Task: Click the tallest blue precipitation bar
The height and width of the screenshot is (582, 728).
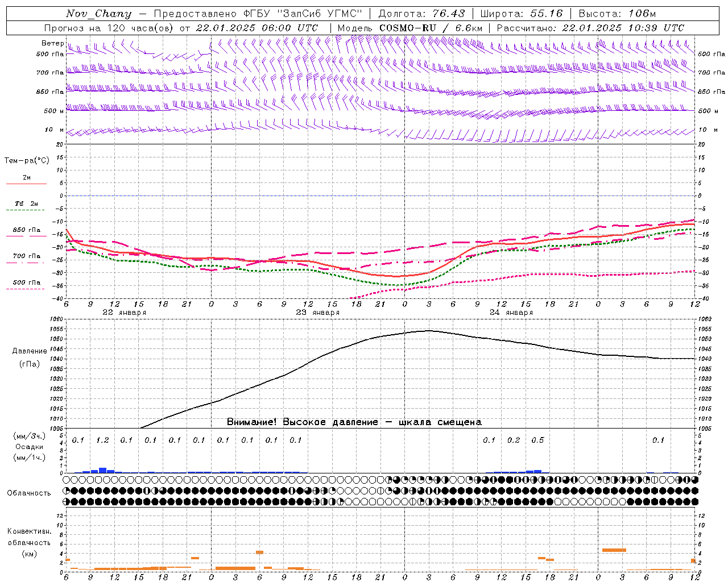Action: 102,470
